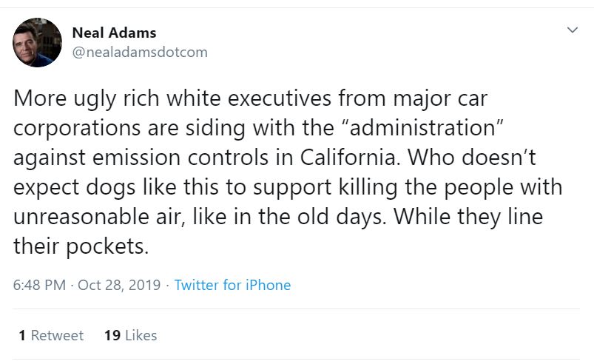594x364 pixels.
Task: Open the tweet options chevron menu
Action: click(x=571, y=30)
